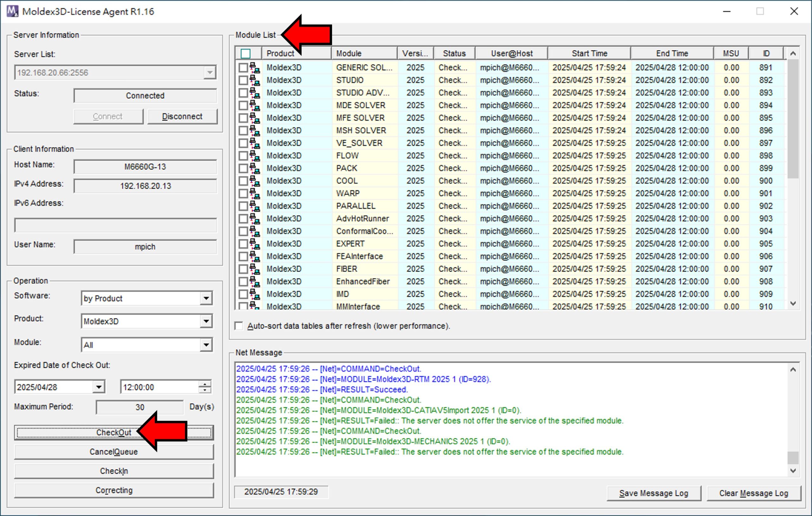812x516 pixels.
Task: Click Clear Message Log
Action: tap(754, 493)
